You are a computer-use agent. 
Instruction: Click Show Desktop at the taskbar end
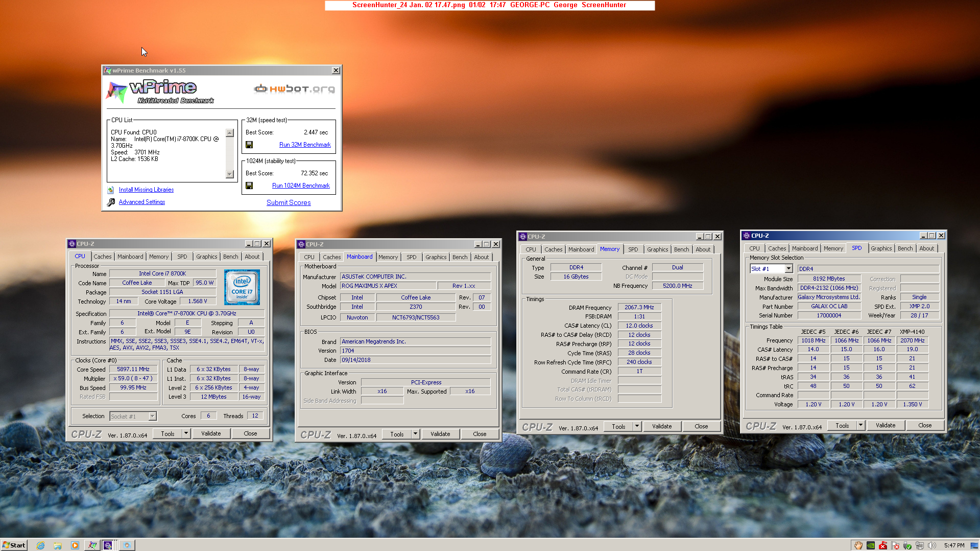tap(974, 545)
